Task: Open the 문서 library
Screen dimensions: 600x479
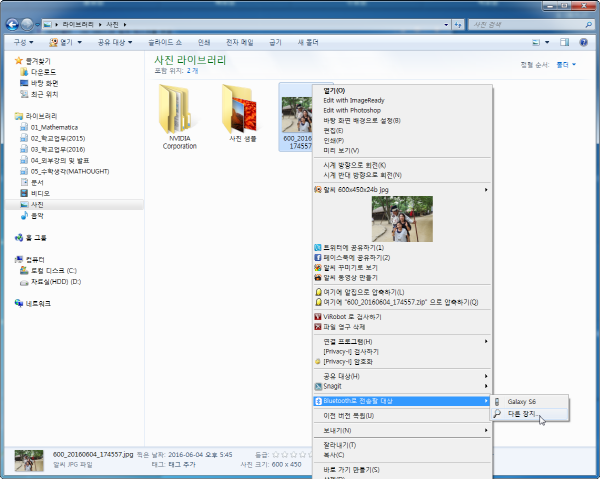Action: coord(37,182)
